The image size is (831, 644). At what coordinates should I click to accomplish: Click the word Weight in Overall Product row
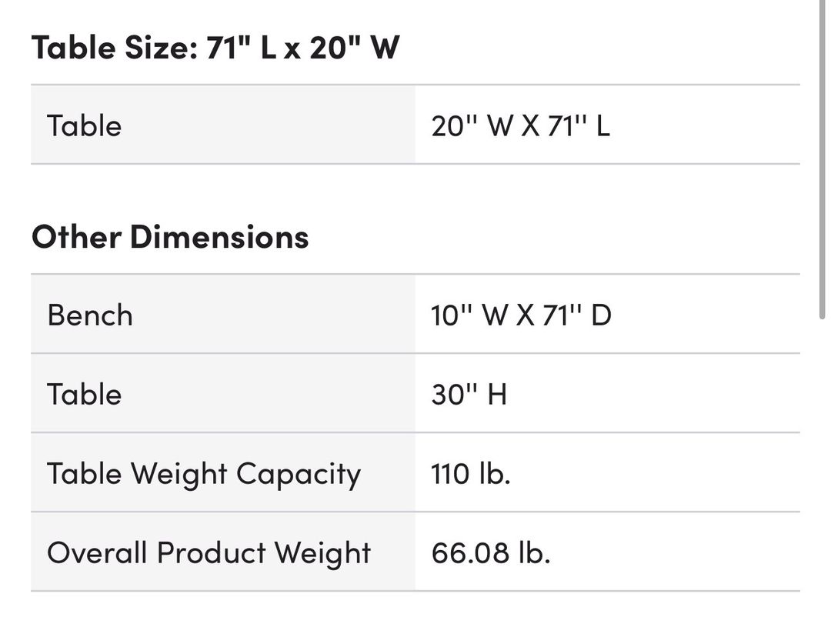pyautogui.click(x=322, y=555)
